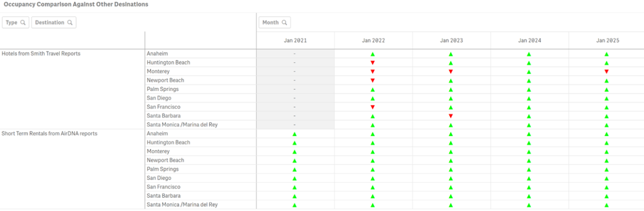The image size is (644, 211).
Task: Click the Occupancy Comparison Against Other Desinations title
Action: (x=76, y=4)
